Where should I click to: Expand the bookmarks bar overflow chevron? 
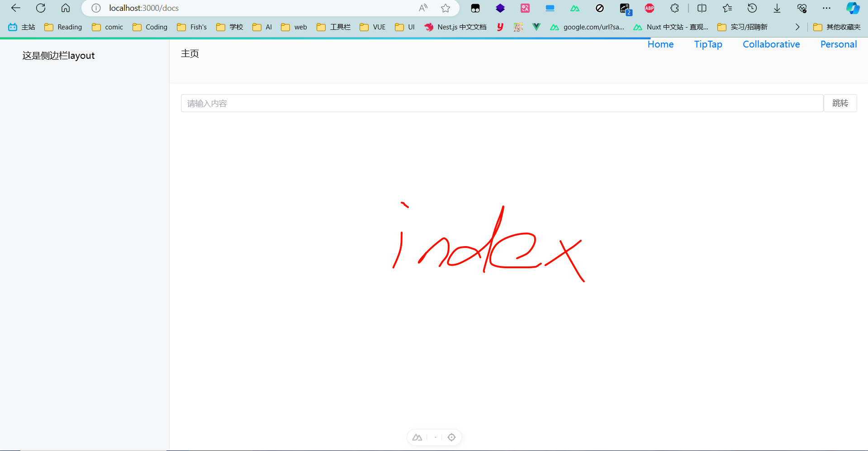797,27
